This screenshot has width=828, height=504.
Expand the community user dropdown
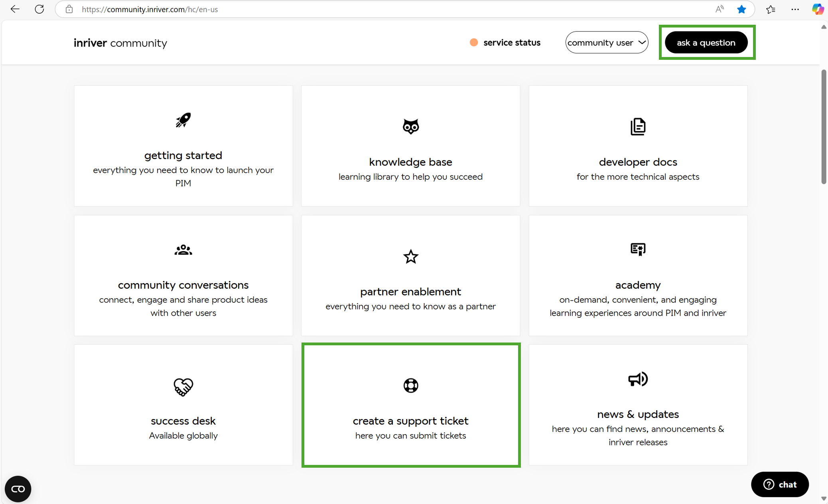tap(607, 42)
